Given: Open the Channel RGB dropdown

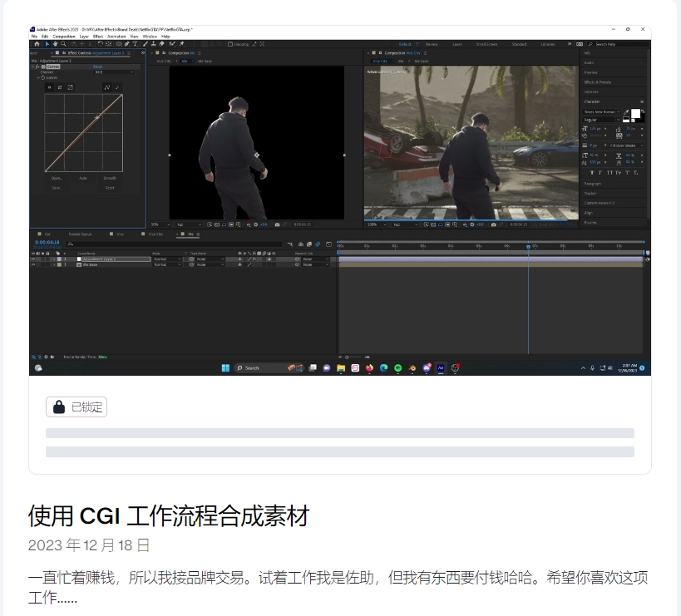Looking at the screenshot, I should [x=114, y=72].
